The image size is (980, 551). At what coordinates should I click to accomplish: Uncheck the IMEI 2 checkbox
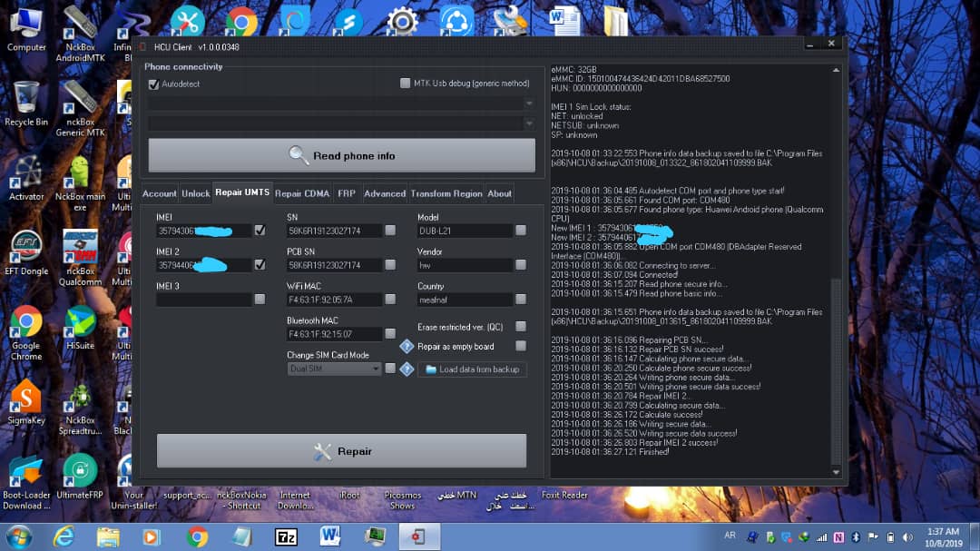point(260,265)
